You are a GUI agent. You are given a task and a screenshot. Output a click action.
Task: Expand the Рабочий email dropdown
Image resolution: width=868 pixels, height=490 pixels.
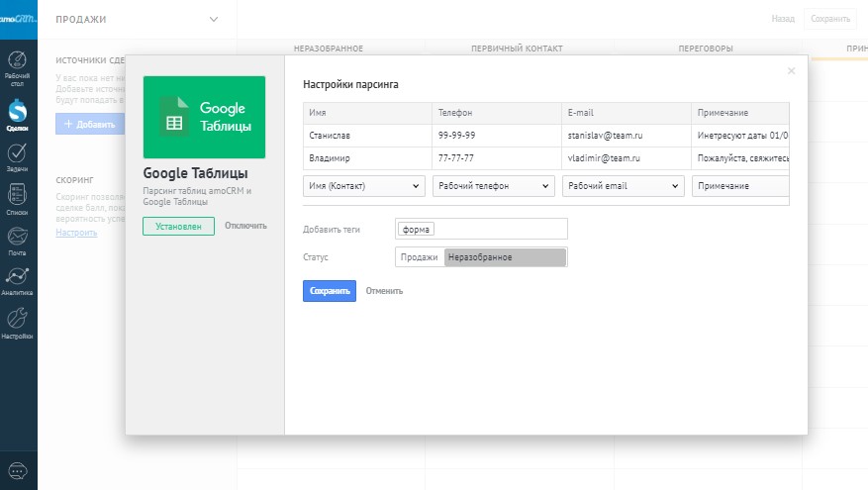[x=624, y=186]
